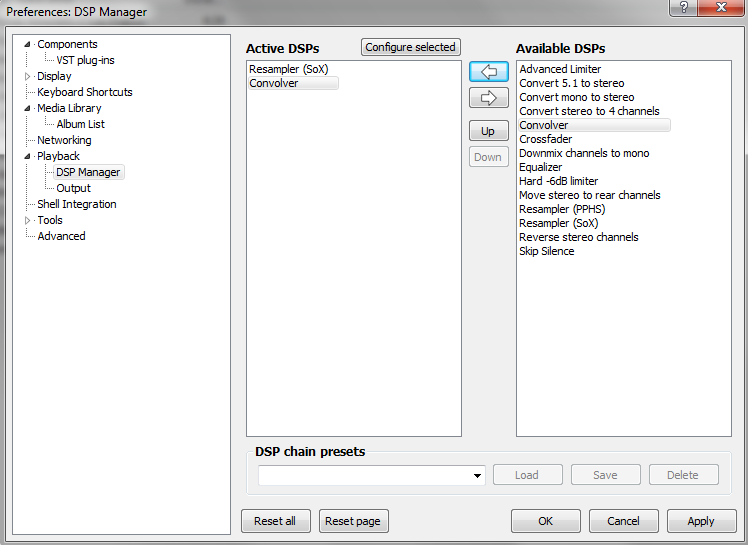Click the Down button
748x545 pixels.
(488, 157)
